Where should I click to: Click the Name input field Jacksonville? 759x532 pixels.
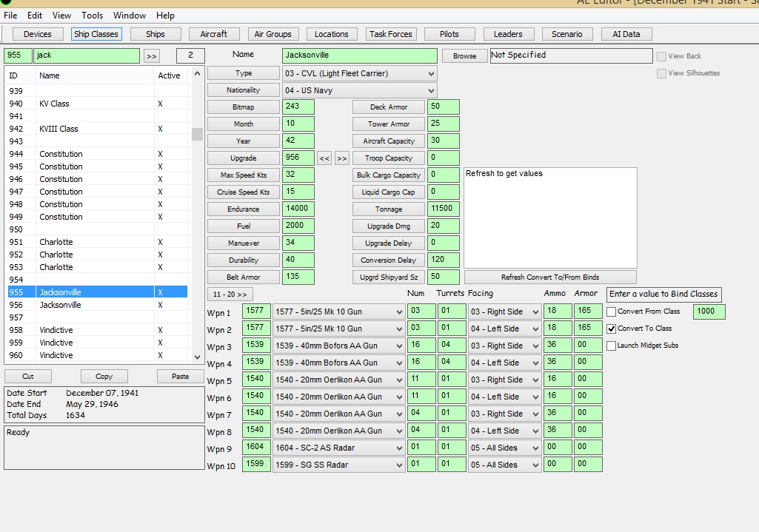(x=360, y=55)
